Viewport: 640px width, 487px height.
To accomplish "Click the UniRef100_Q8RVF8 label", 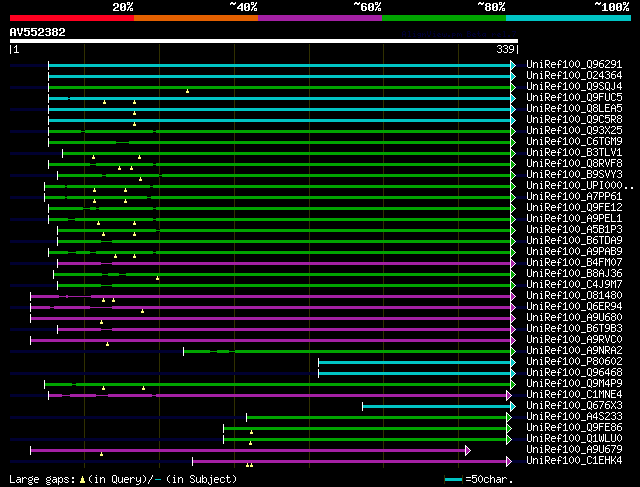I will (574, 164).
